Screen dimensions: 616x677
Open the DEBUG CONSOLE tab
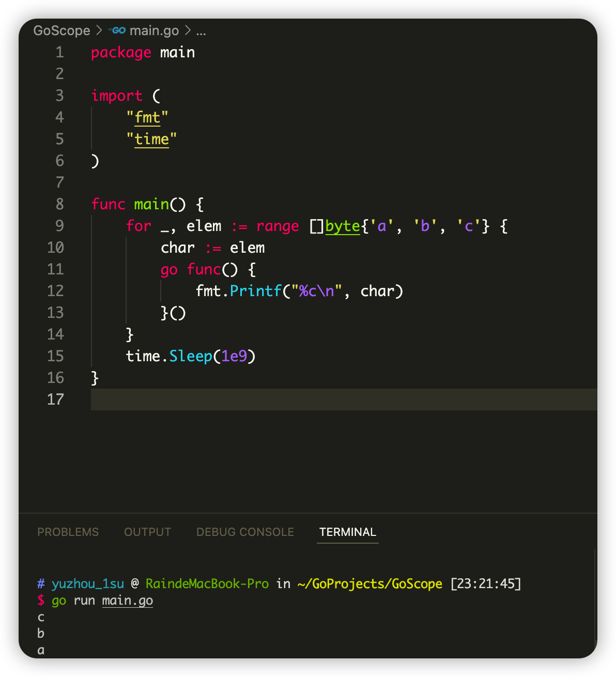coord(245,532)
